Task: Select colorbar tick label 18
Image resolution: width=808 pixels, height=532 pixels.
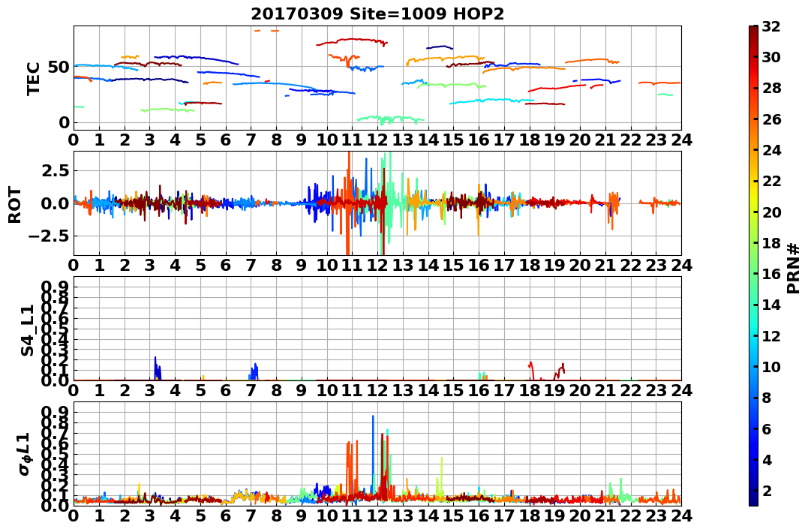Action: pyautogui.click(x=771, y=243)
